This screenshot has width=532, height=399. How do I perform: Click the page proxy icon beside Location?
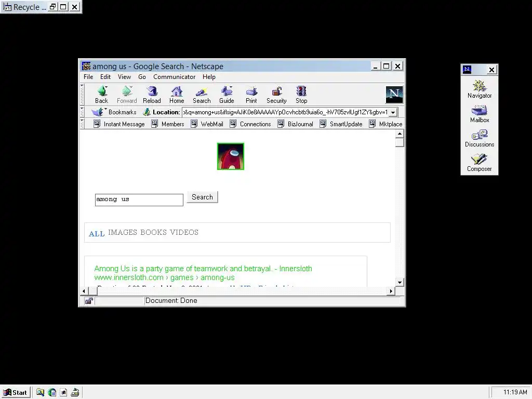[x=147, y=112]
